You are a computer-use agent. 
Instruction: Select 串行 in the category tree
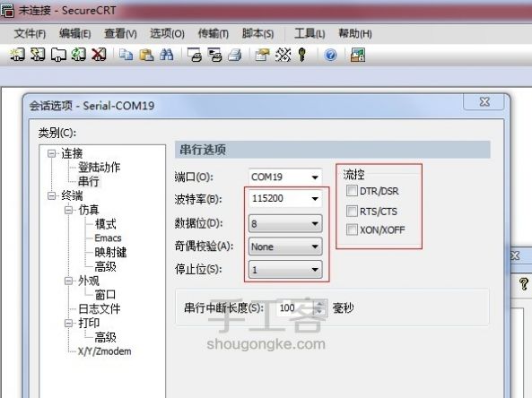coord(88,181)
